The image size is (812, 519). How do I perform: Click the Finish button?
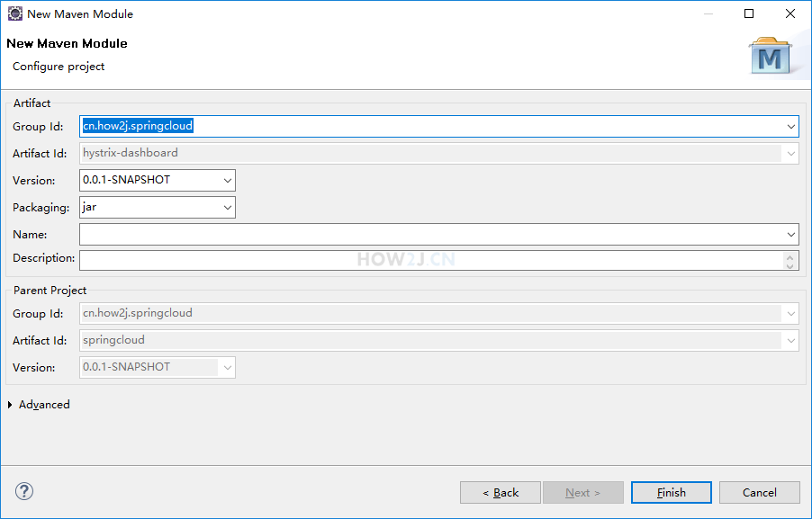tap(672, 493)
